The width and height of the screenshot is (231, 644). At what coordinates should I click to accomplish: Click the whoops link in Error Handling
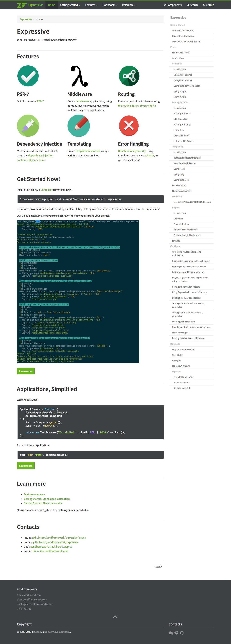pos(150,155)
